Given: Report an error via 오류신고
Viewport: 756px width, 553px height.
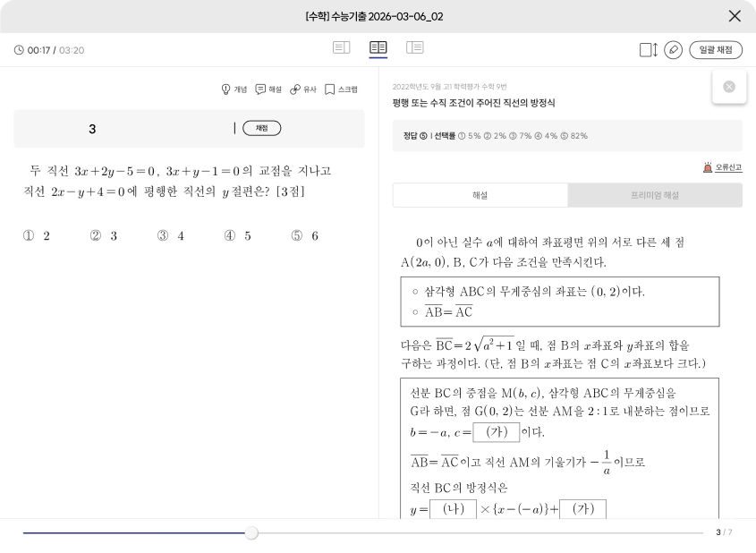Looking at the screenshot, I should tap(722, 167).
